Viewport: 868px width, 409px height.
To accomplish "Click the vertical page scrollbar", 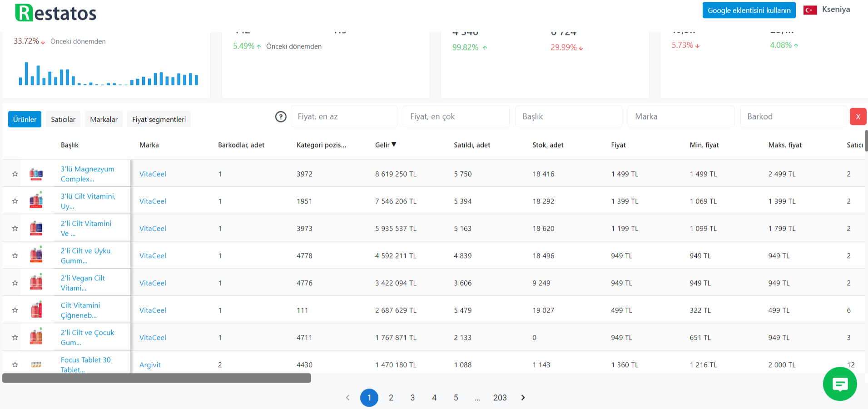I will [866, 141].
